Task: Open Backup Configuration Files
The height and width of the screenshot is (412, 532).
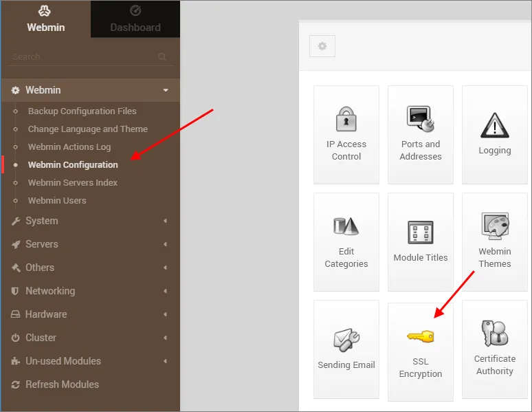Action: [82, 111]
